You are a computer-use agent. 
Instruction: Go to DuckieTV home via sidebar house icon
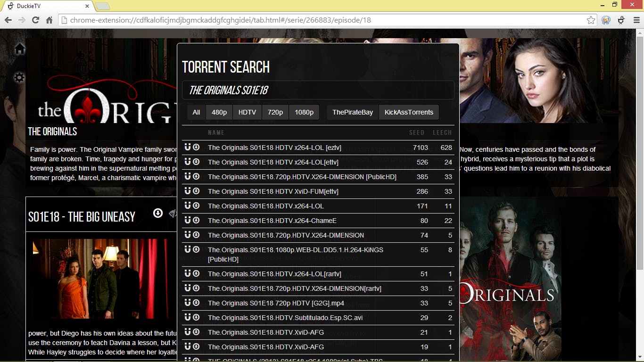pyautogui.click(x=19, y=49)
